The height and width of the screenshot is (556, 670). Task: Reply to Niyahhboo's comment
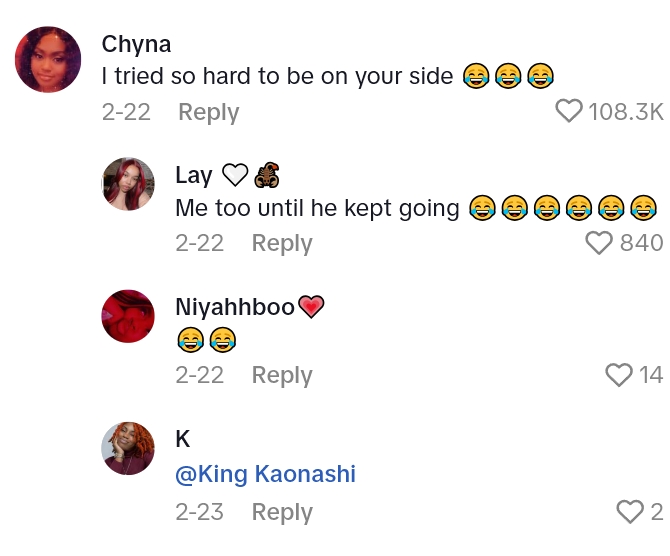pos(282,375)
